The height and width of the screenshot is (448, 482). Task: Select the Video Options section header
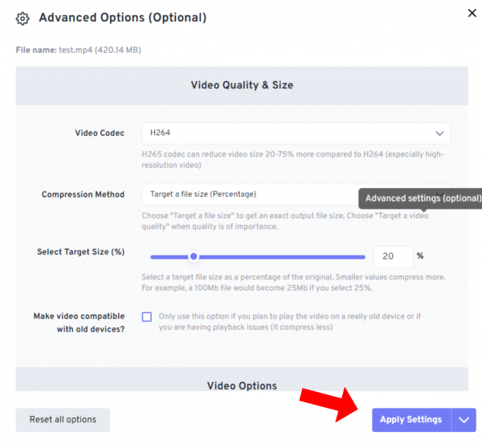pyautogui.click(x=242, y=386)
